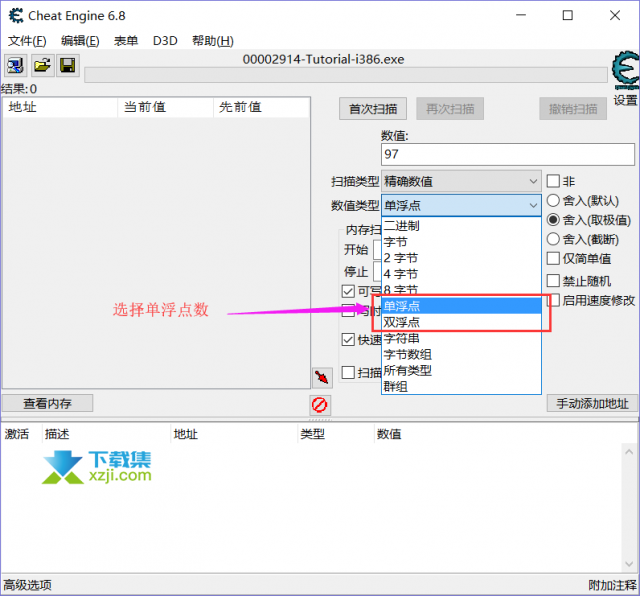Screen dimensions: 640x596
Task: Click the 首次扫描 button
Action: coord(373,109)
